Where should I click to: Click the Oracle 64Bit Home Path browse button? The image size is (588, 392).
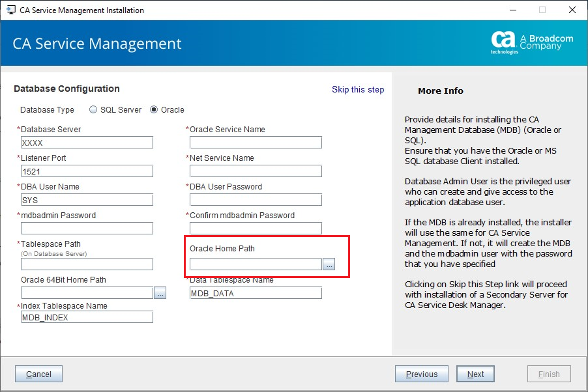(160, 293)
